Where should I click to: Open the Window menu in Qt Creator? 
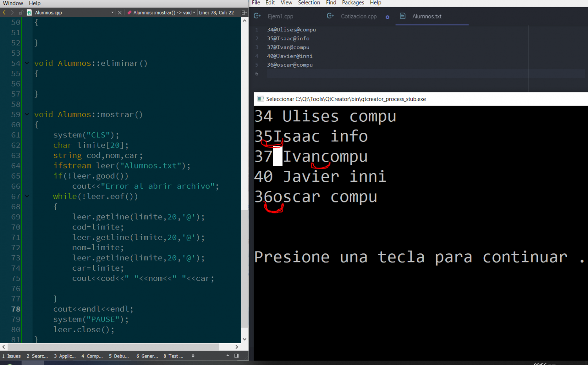click(13, 3)
